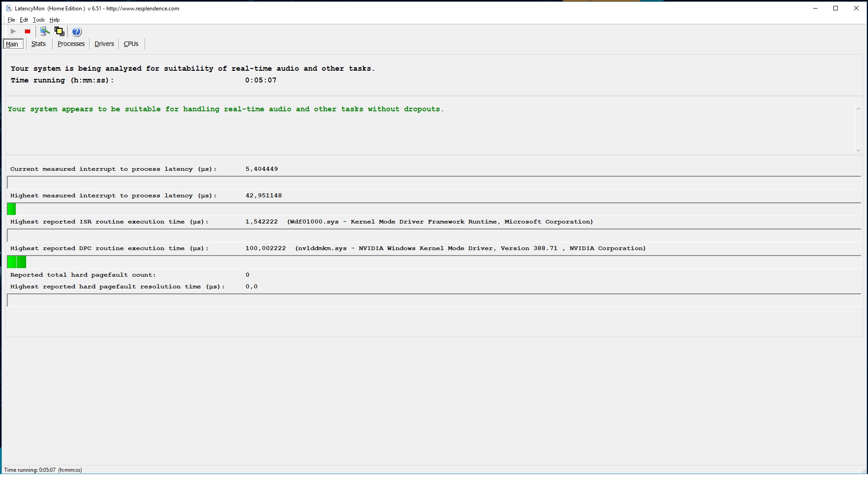Open the Tools menu
The image size is (868, 479).
click(39, 20)
